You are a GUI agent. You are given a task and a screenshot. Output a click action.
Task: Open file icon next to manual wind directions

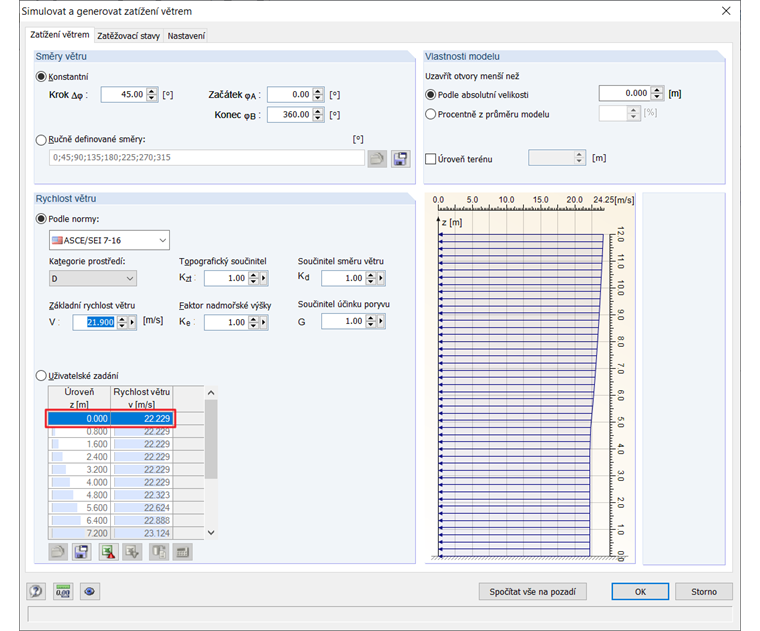(377, 158)
